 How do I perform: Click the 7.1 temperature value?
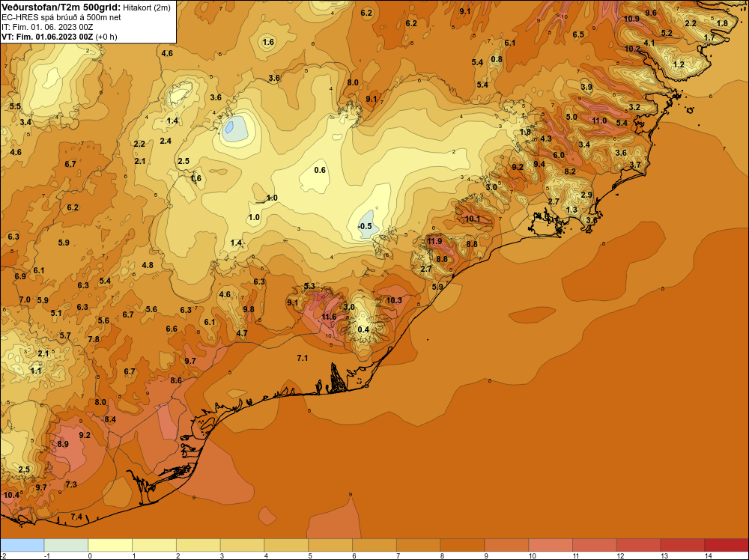(x=303, y=358)
